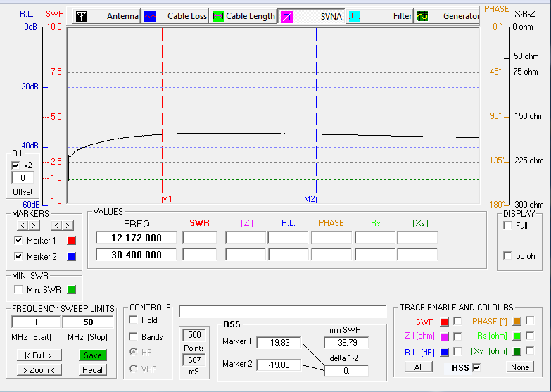
Task: Select the Cable Length tool
Action: [x=243, y=16]
